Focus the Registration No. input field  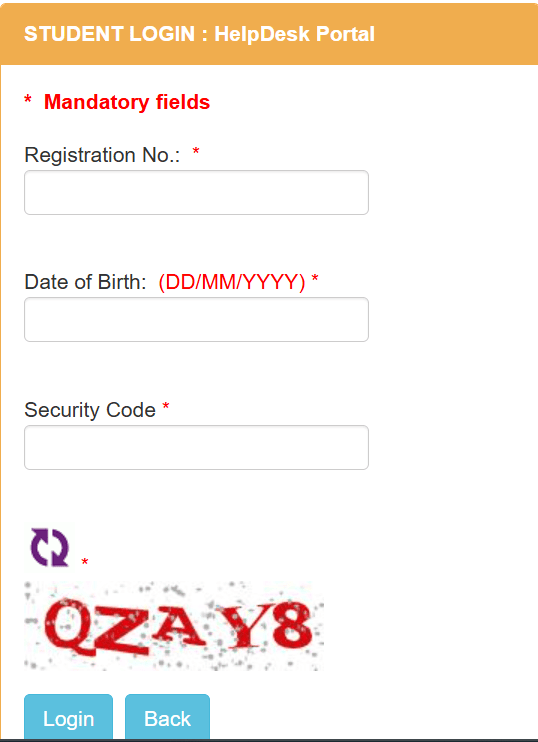(x=196, y=193)
